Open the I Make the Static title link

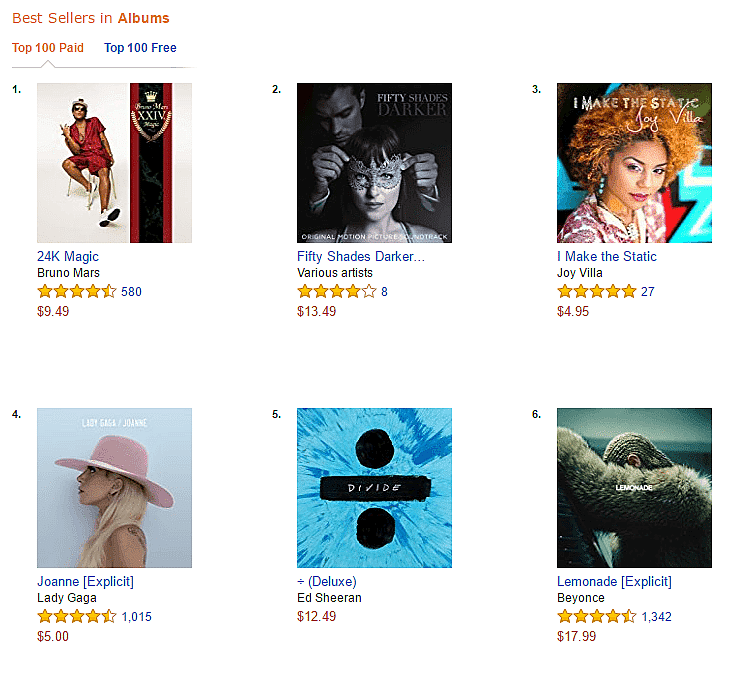point(607,257)
